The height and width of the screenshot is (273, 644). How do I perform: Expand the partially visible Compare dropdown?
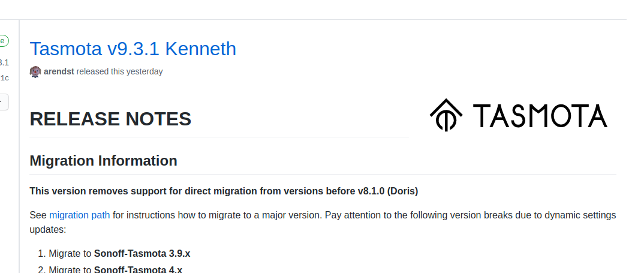3,102
